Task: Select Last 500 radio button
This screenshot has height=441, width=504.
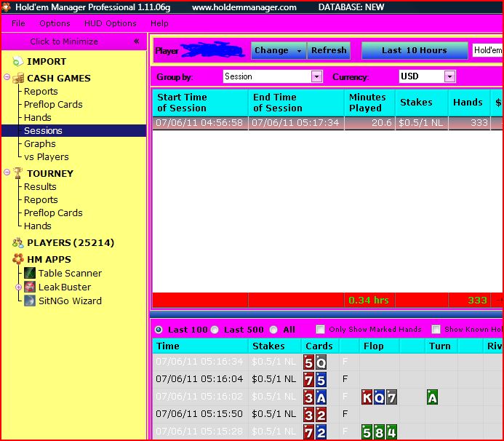Action: point(215,330)
